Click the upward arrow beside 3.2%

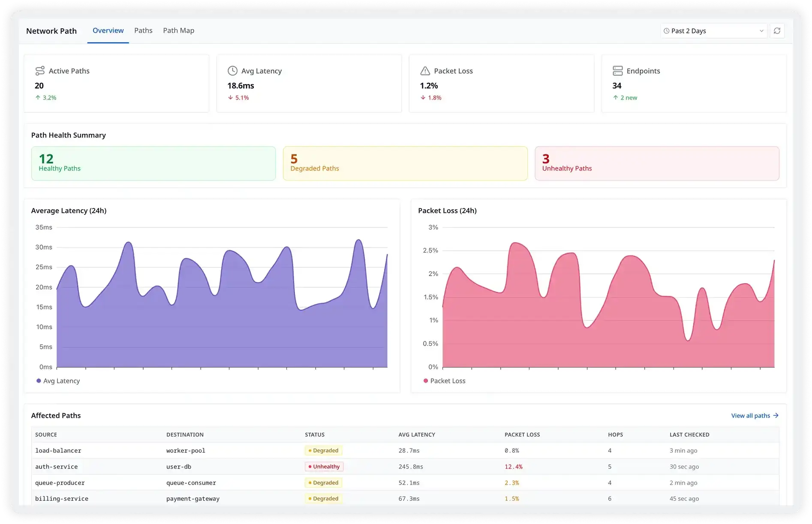38,97
